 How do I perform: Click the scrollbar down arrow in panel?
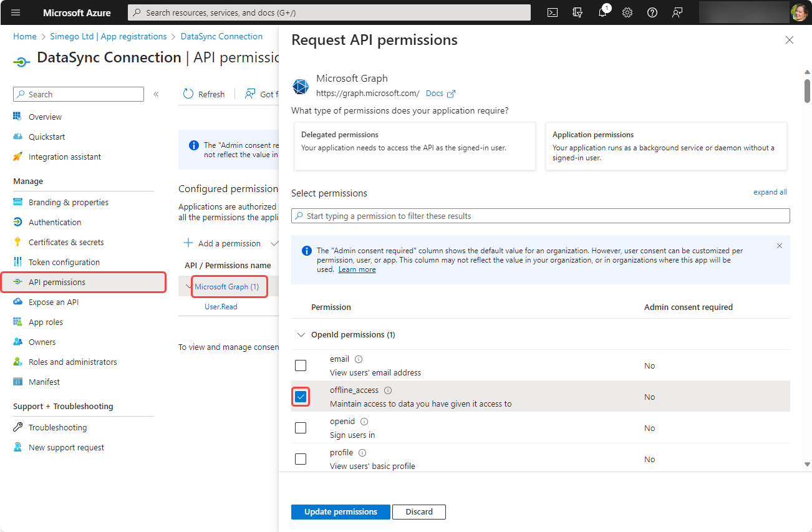[x=807, y=464]
